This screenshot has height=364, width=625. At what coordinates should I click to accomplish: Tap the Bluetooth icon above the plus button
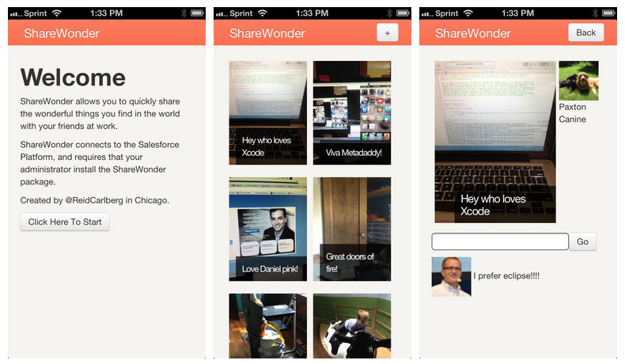pos(388,13)
